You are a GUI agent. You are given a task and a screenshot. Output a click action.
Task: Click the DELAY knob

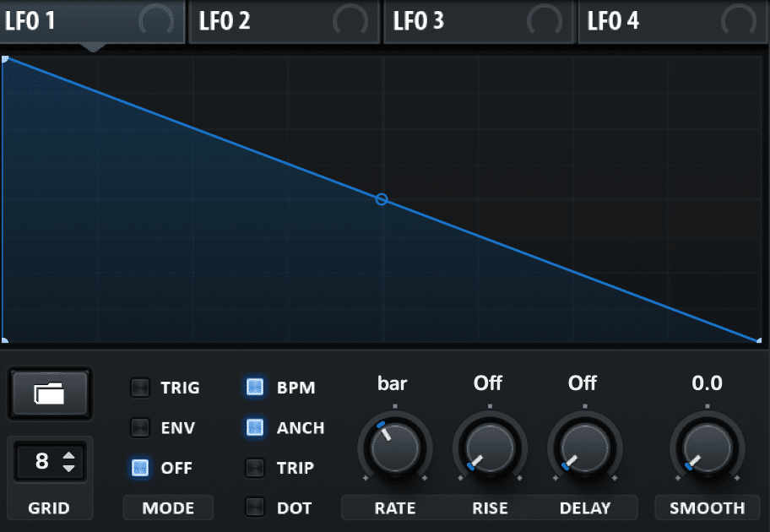pyautogui.click(x=585, y=448)
